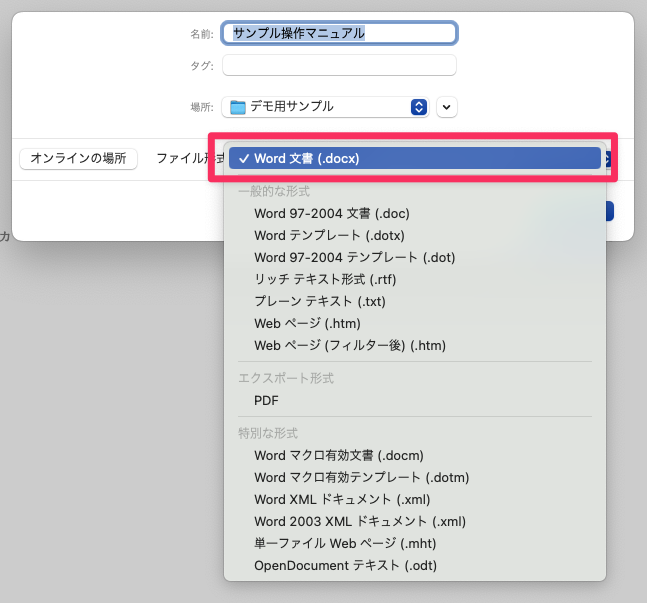
Task: Choose Word テンプレート (.dotx)
Action: pos(415,235)
